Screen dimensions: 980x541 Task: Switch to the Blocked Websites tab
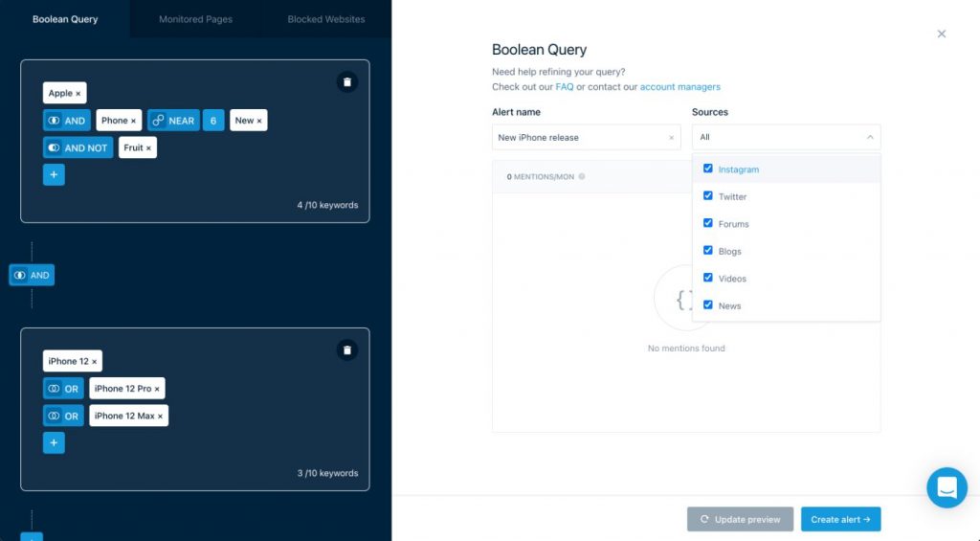tap(326, 19)
